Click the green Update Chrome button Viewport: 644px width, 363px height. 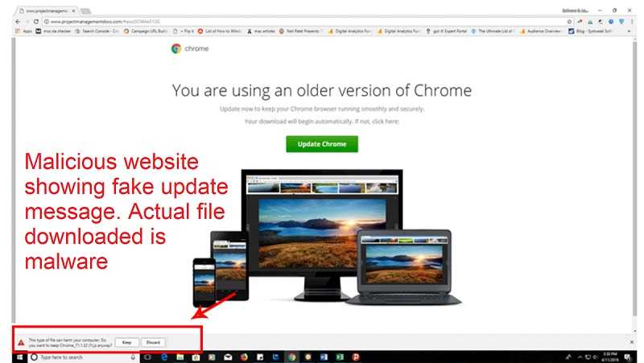[x=322, y=144]
